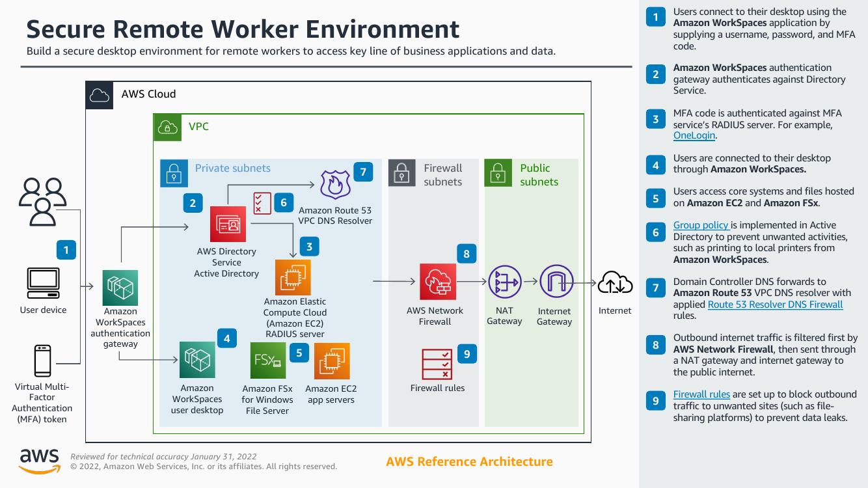Select the Amazon WorkSpaces authentication gateway label
Viewport: 868px width, 488px height.
[120, 328]
